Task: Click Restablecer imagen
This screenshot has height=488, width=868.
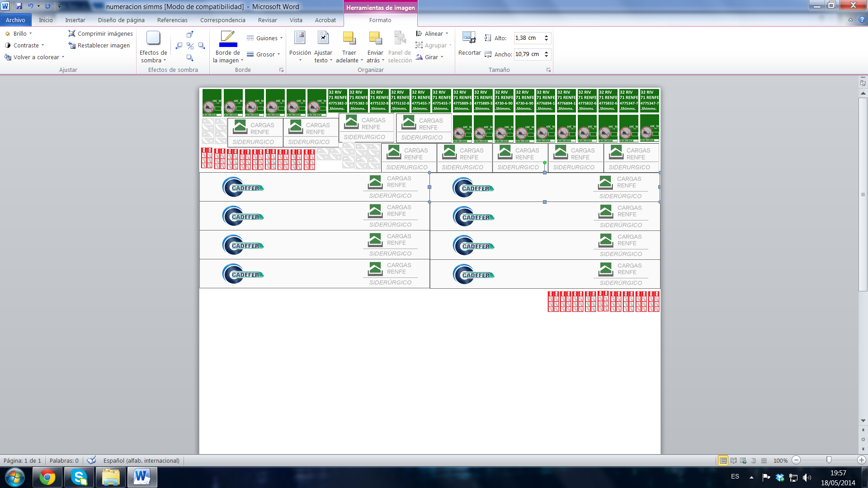Action: point(99,45)
